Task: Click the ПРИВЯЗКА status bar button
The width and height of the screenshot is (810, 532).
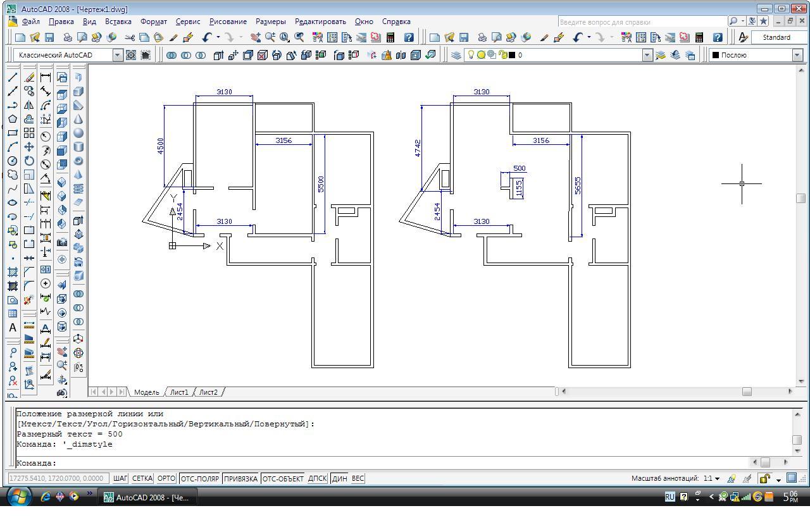Action: [x=240, y=478]
